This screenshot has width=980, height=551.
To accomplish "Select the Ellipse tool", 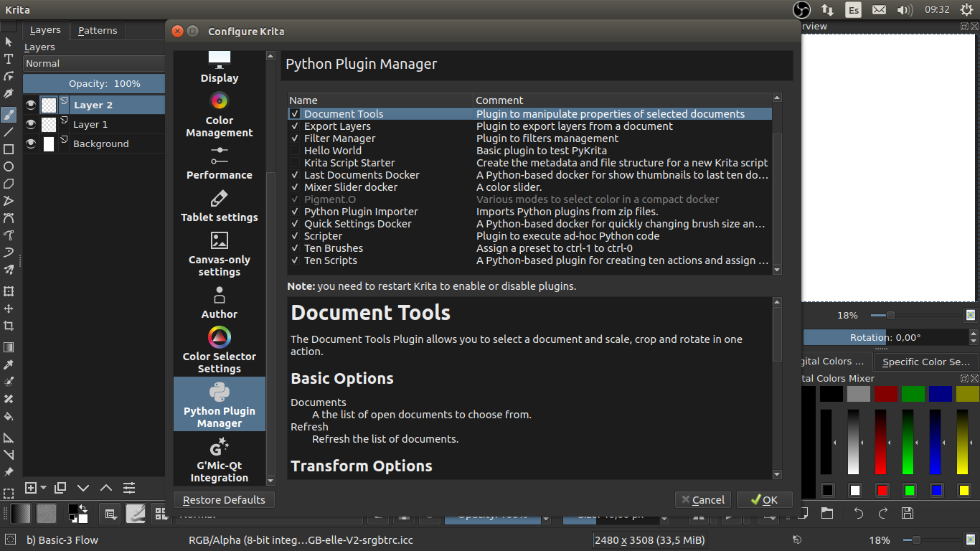I will pos(9,166).
